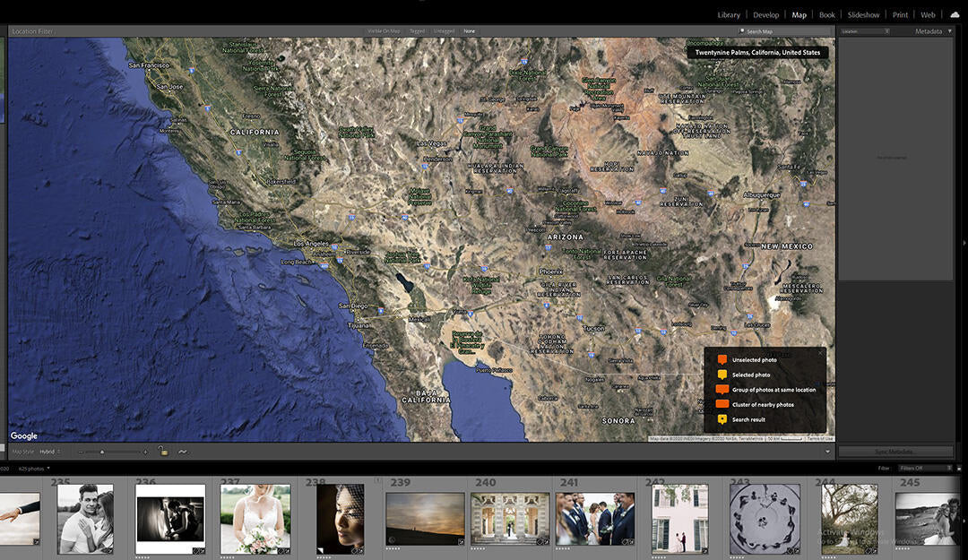Open the Map Style Hybrid dropdown
Image resolution: width=968 pixels, height=560 pixels.
[50, 452]
